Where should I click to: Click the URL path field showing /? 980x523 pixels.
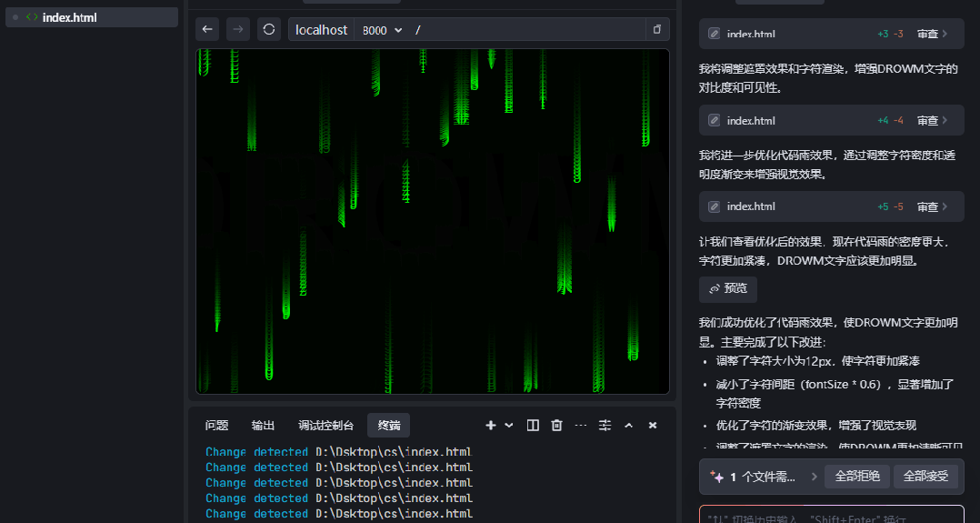click(x=528, y=29)
